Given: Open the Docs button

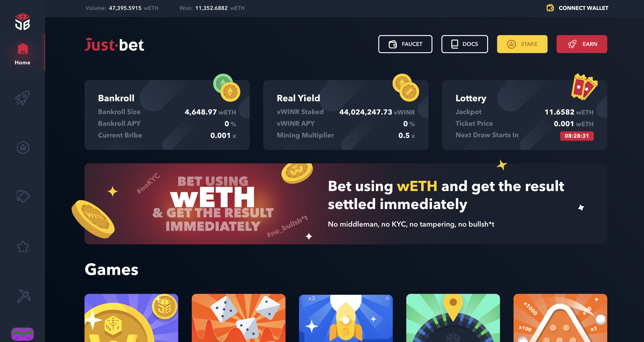Looking at the screenshot, I should tap(464, 44).
